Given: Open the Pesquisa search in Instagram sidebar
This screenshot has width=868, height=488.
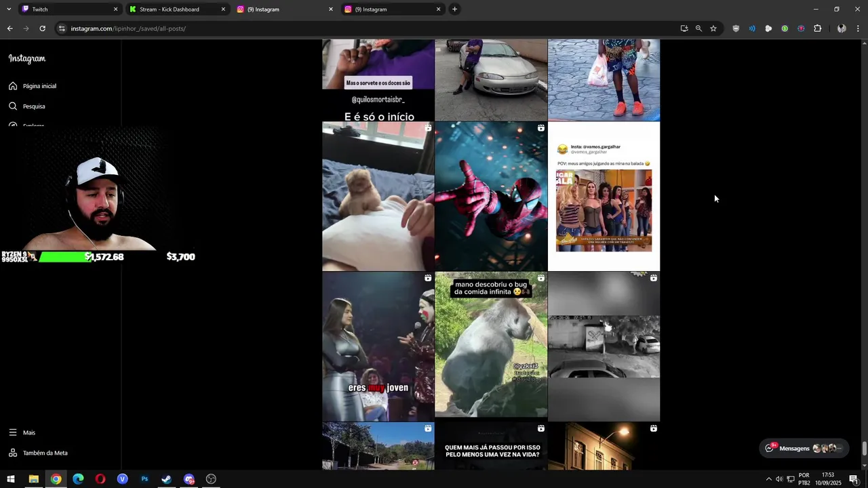Looking at the screenshot, I should tap(27, 106).
